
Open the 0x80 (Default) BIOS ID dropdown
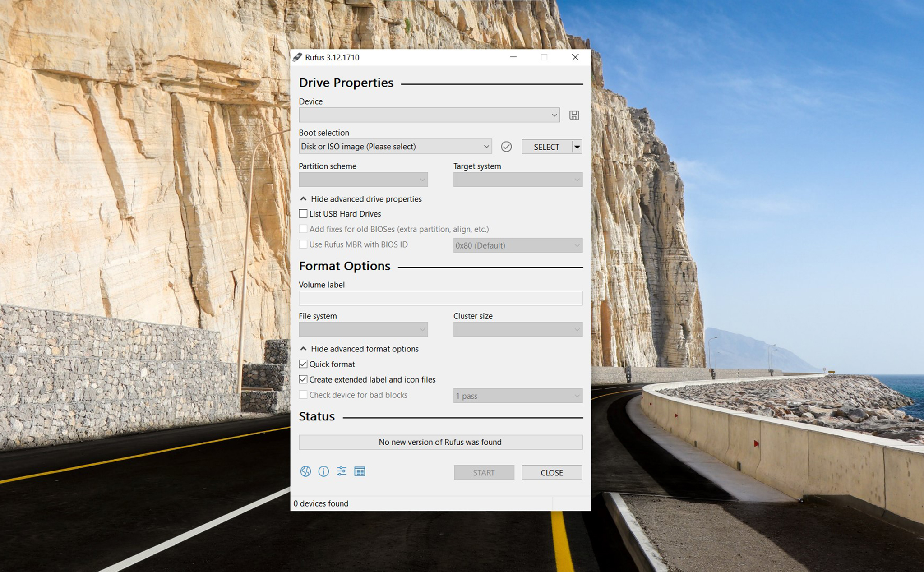pos(518,245)
